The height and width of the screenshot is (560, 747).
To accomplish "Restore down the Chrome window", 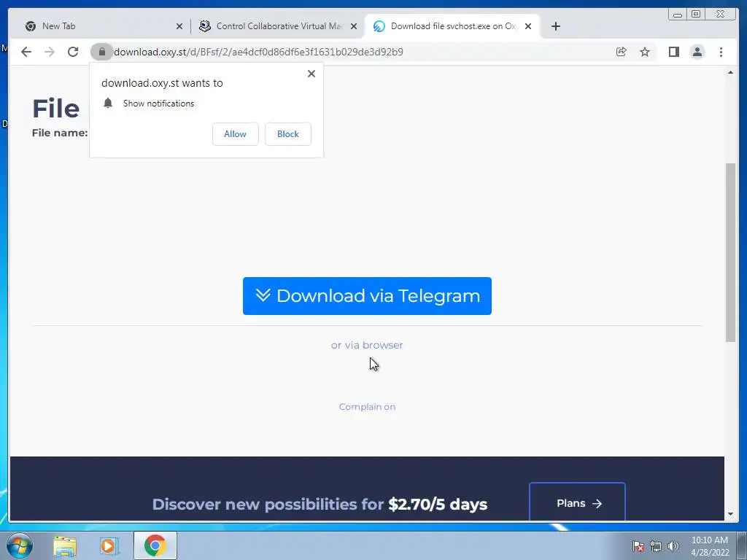I will pyautogui.click(x=695, y=15).
